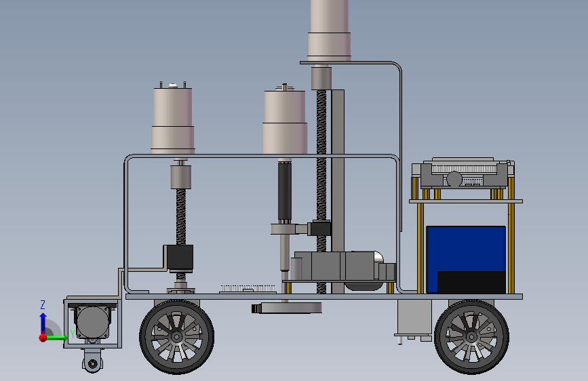The height and width of the screenshot is (381, 588).
Task: Select the long horizontal base plate
Action: [x=324, y=297]
